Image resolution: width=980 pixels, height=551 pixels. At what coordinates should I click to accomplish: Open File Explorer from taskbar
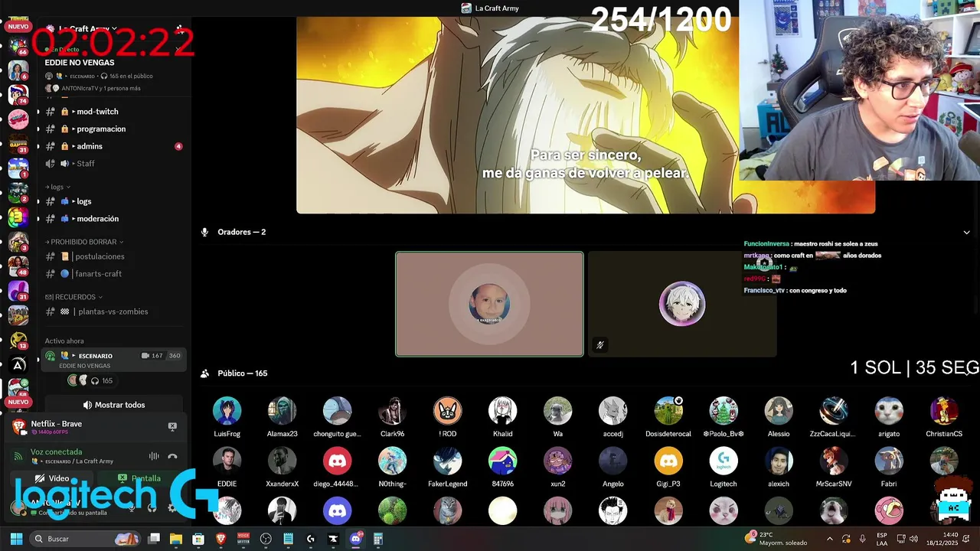pyautogui.click(x=176, y=539)
